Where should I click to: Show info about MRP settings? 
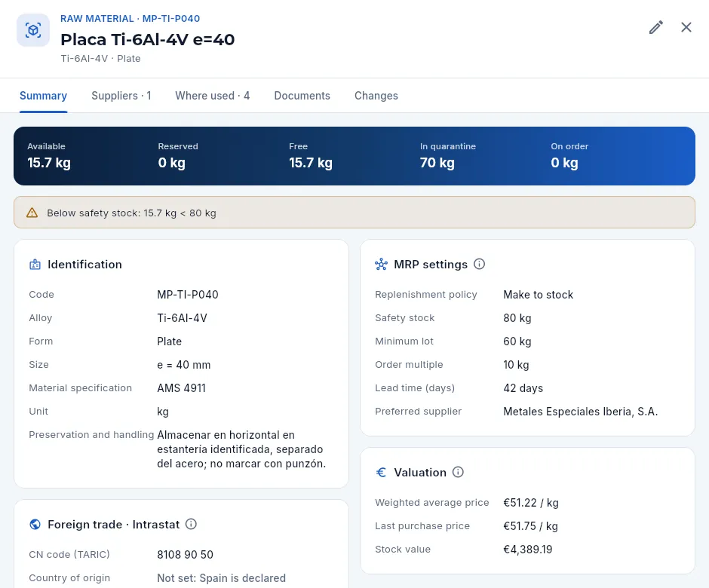pos(479,264)
